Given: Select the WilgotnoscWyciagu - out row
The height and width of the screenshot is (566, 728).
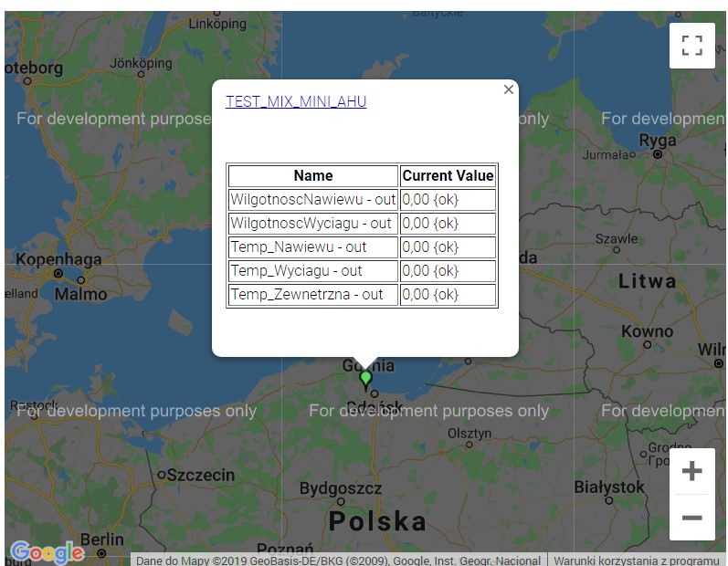Looking at the screenshot, I should point(313,224).
